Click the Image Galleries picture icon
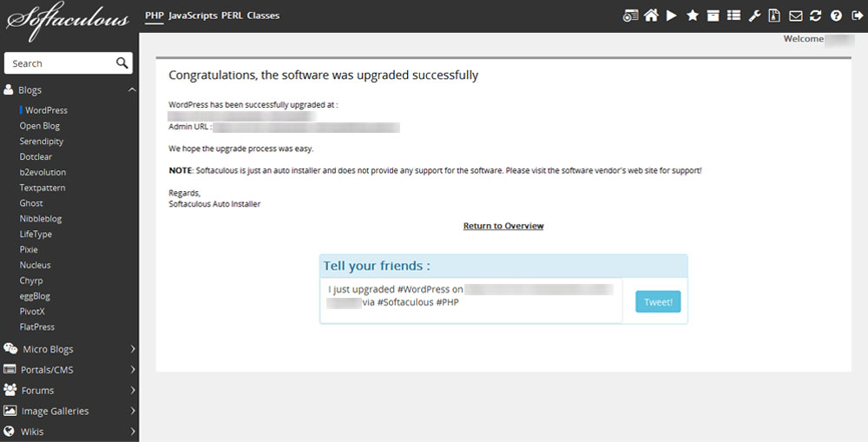Image resolution: width=868 pixels, height=442 pixels. 10,411
